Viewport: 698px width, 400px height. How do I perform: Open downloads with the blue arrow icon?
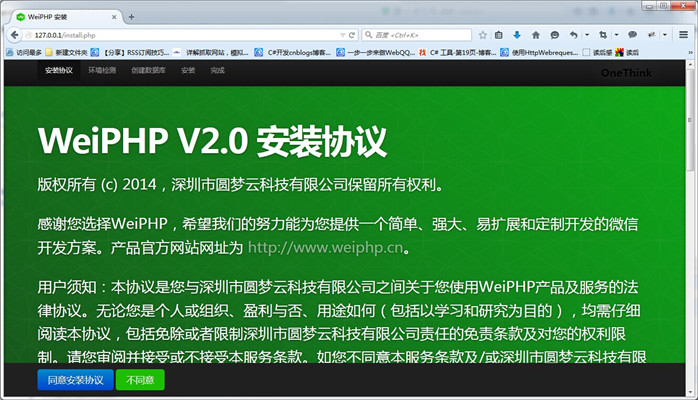517,35
